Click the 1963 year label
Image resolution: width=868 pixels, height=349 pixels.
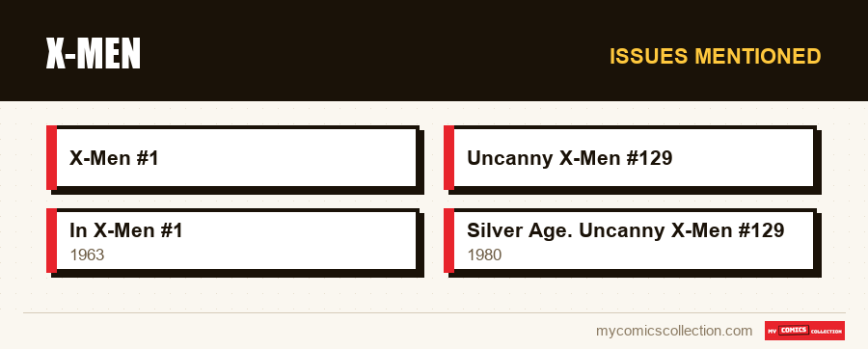click(87, 255)
